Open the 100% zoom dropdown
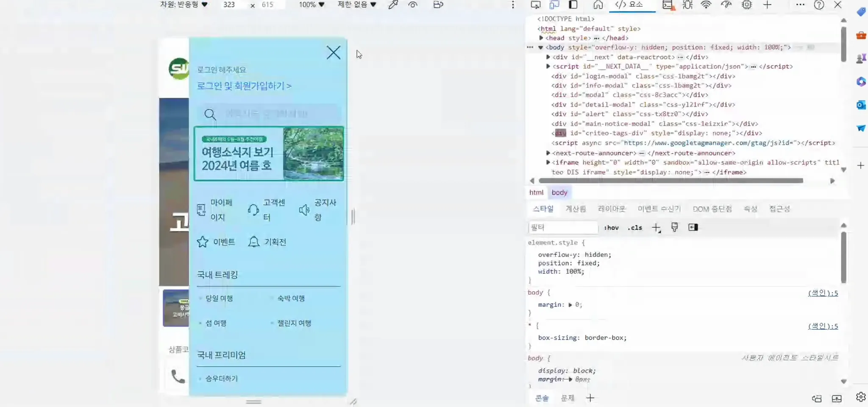Viewport: 868px width, 407px height. point(312,5)
